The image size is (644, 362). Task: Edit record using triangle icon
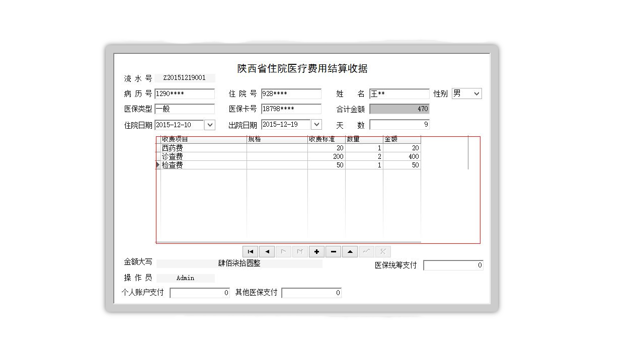pyautogui.click(x=350, y=251)
